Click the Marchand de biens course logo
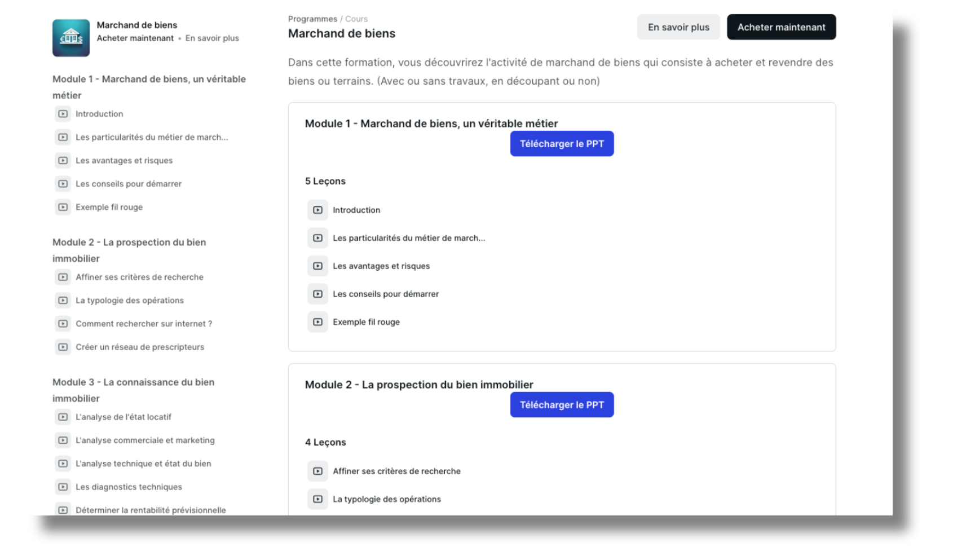This screenshot has height=560, width=953. coord(71,38)
